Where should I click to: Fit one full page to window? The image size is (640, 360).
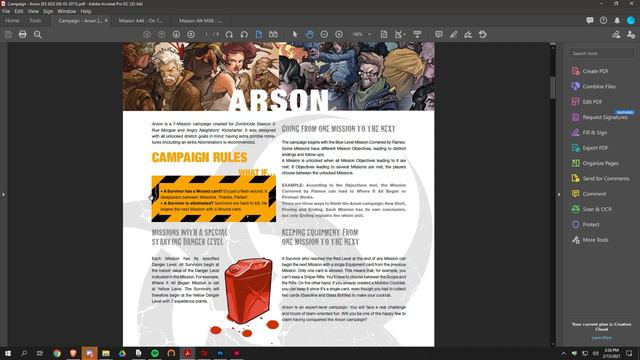[x=384, y=35]
